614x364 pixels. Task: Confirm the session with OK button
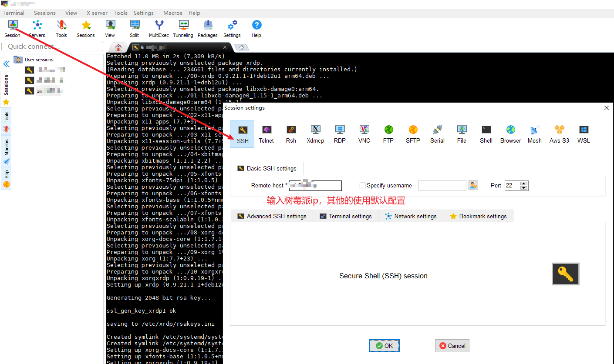point(384,346)
